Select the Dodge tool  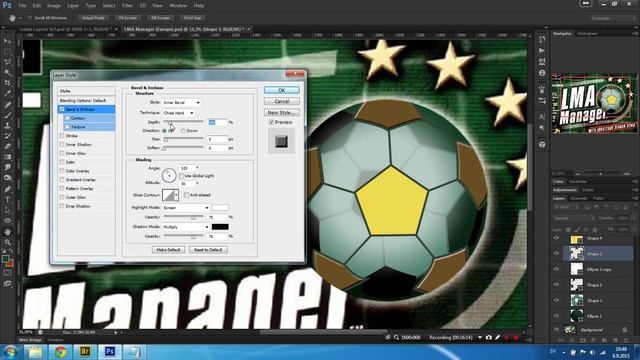(x=7, y=178)
